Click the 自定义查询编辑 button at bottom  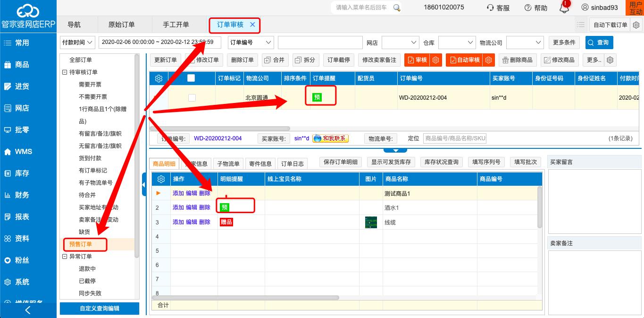click(x=99, y=308)
